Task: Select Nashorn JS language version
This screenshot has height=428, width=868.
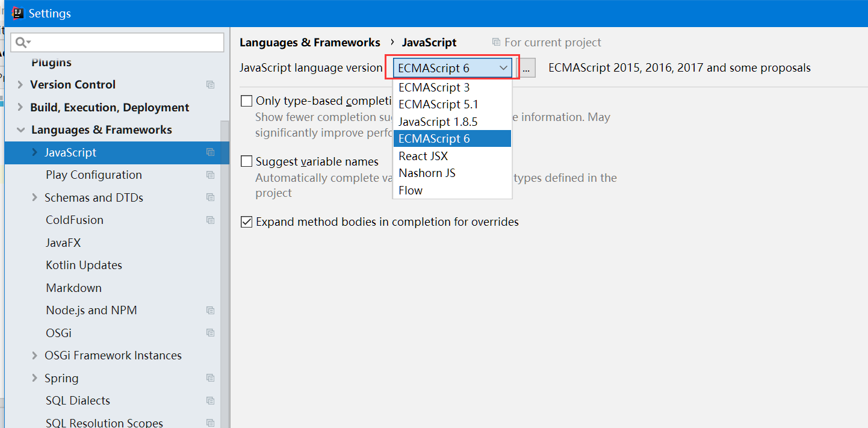Action: pyautogui.click(x=452, y=173)
